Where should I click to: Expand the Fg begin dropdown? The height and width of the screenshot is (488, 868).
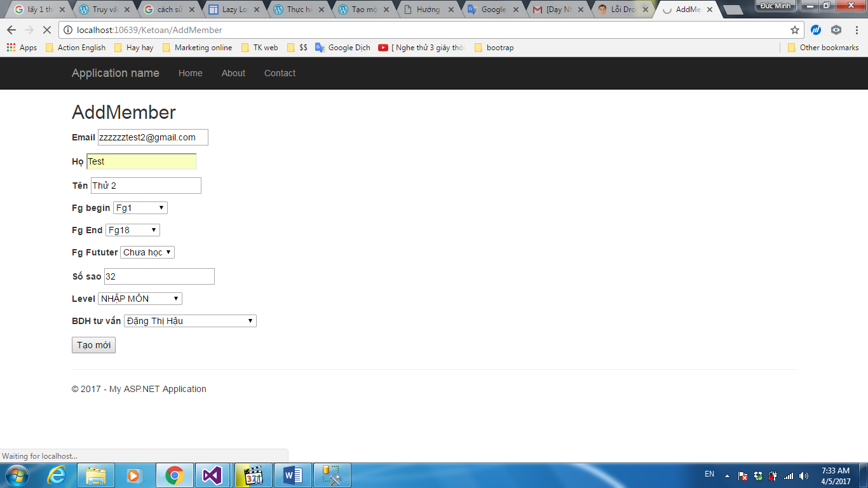pyautogui.click(x=140, y=208)
